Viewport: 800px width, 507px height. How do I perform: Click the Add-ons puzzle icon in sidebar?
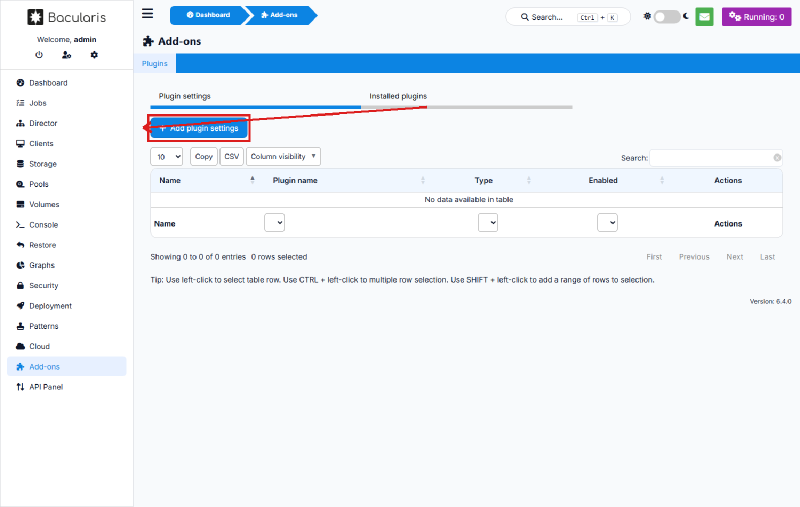click(x=20, y=367)
